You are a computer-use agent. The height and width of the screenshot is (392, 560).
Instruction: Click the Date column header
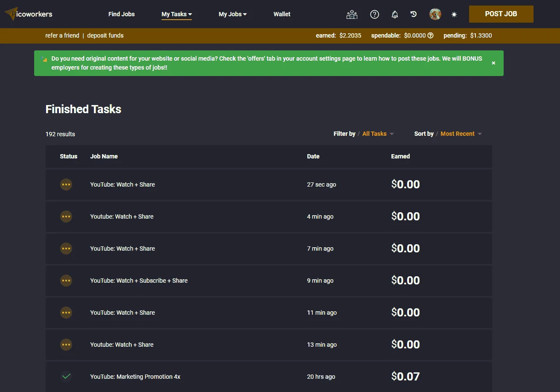(313, 156)
